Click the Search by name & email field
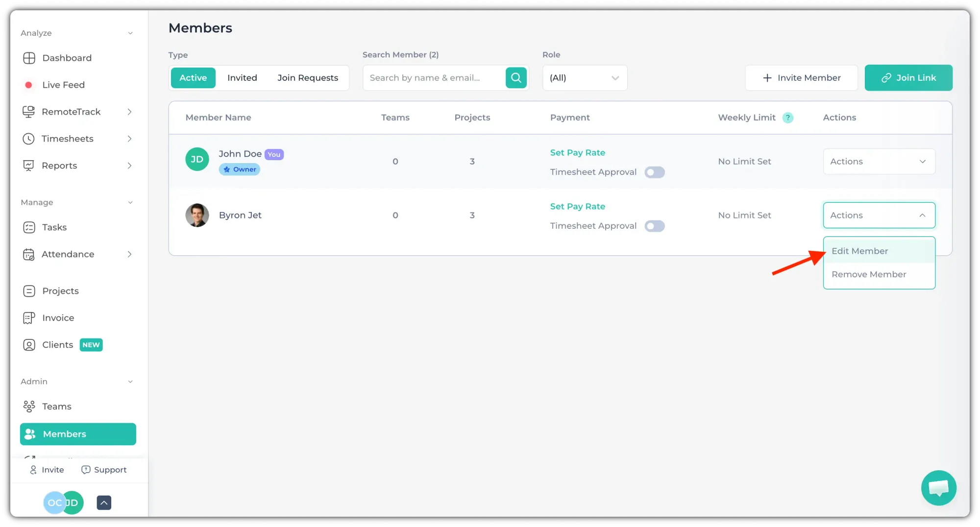Viewport: 980px width, 527px height. point(434,78)
